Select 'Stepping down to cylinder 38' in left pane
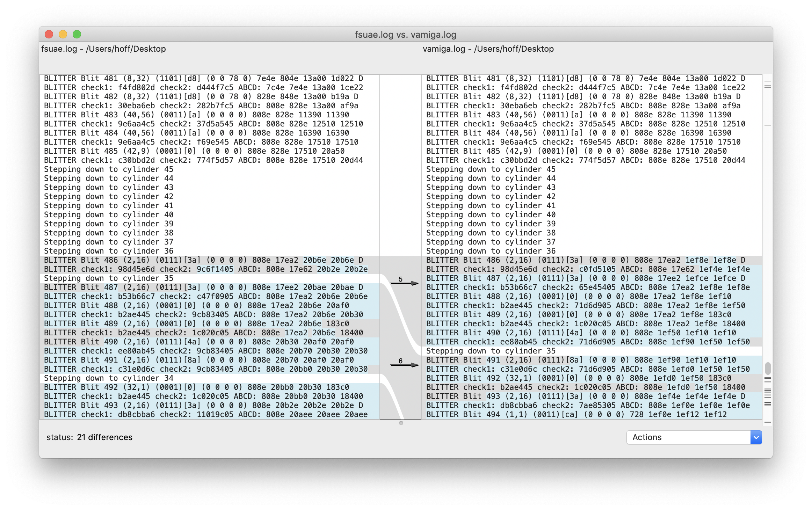 tap(109, 233)
